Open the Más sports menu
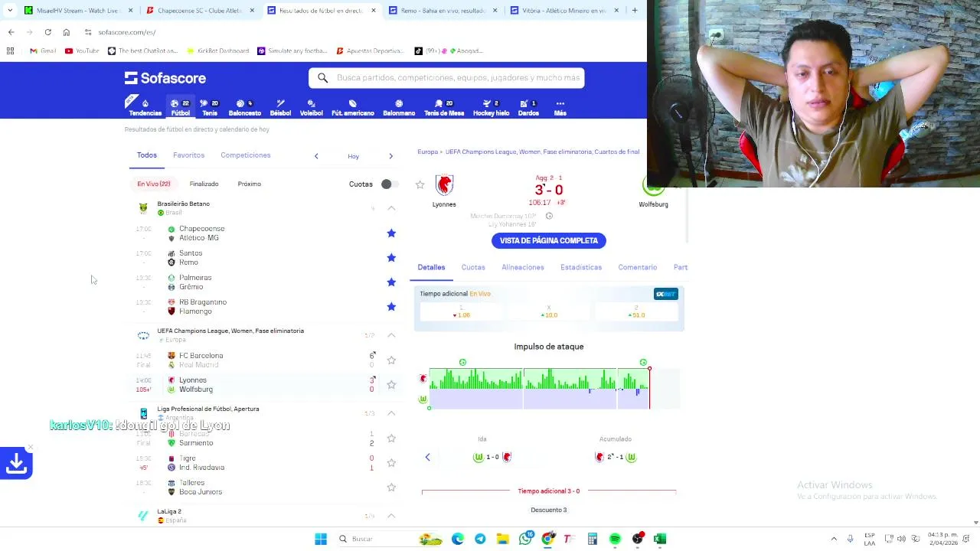Image resolution: width=980 pixels, height=551 pixels. click(x=560, y=108)
